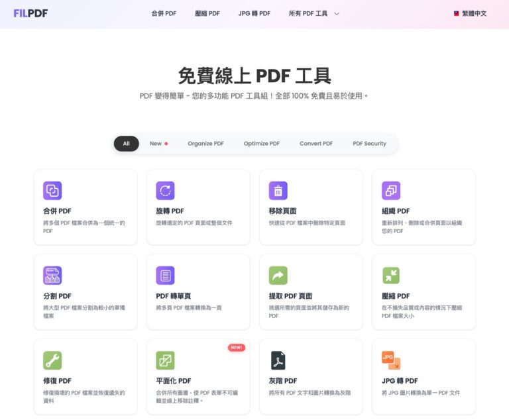Click description 將多頁 PDF 檔案轉換為一頁

[189, 307]
